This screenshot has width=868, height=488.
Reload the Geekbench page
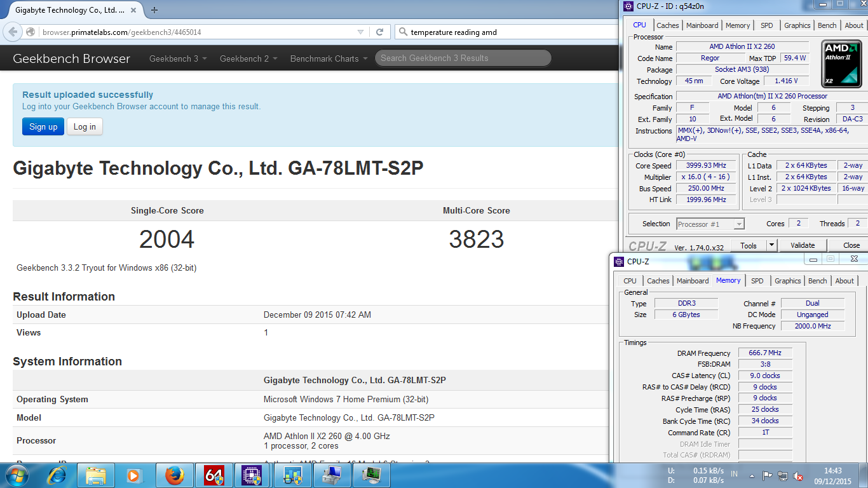coord(379,32)
